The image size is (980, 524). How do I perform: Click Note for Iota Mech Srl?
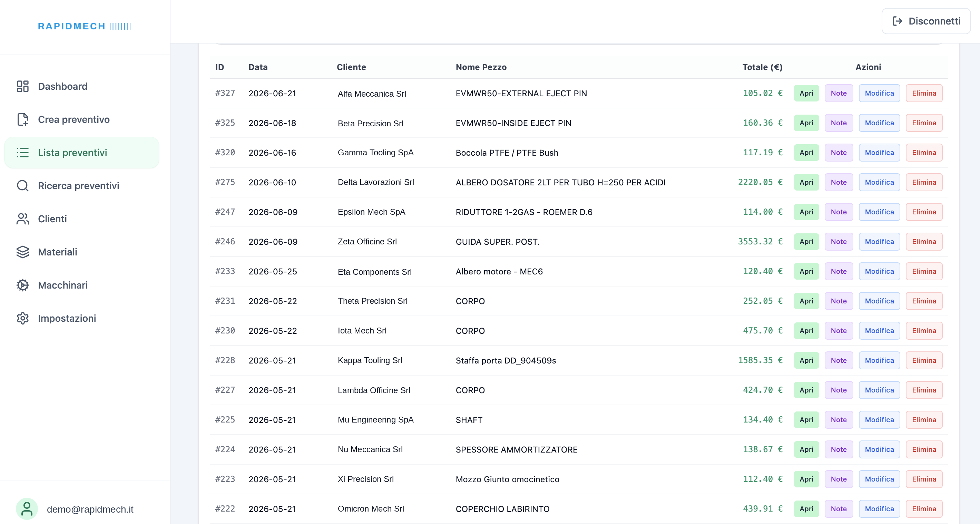[x=839, y=331]
